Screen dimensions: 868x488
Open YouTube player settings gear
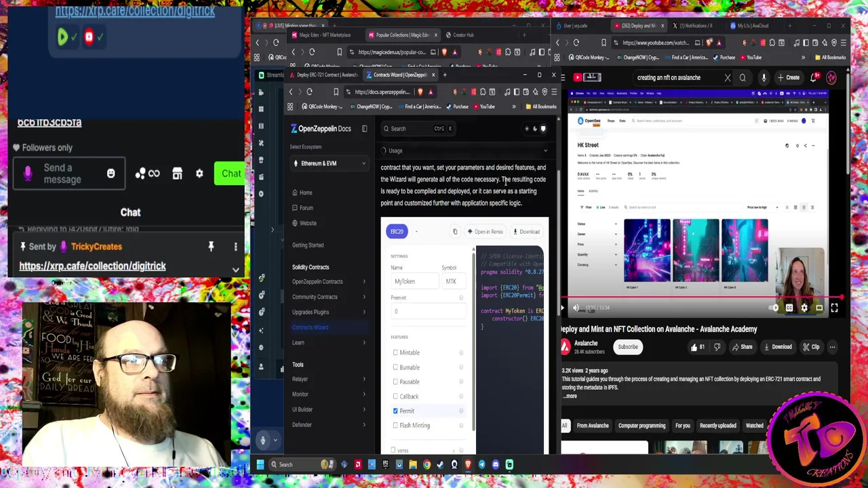[x=804, y=308]
